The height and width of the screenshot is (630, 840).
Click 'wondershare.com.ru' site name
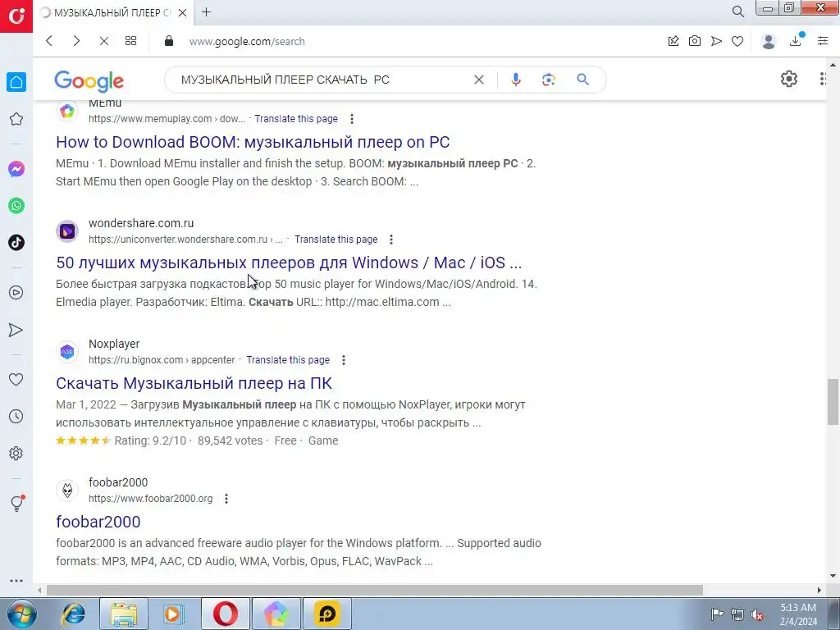click(x=141, y=223)
